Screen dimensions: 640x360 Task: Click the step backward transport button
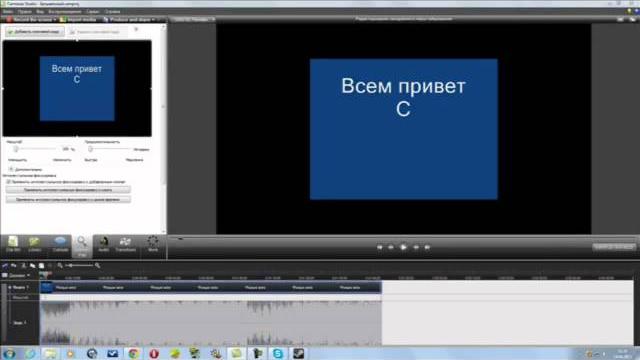coord(391,247)
